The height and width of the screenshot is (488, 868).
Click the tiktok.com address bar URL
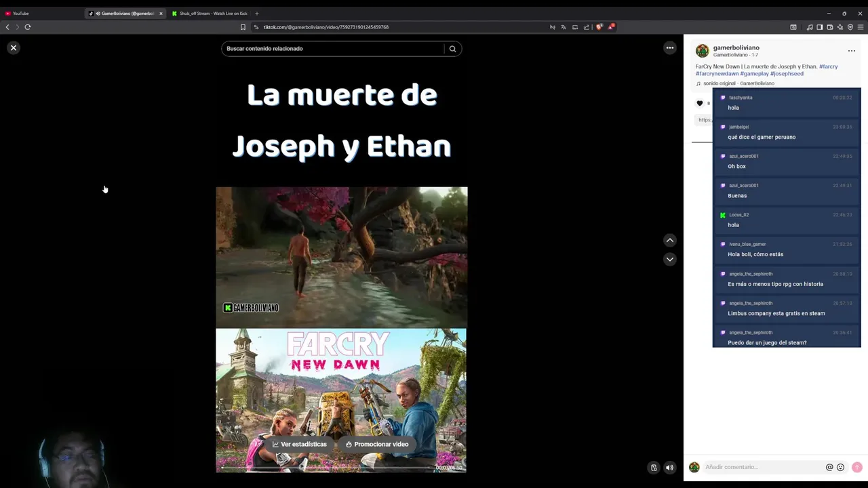click(x=326, y=27)
